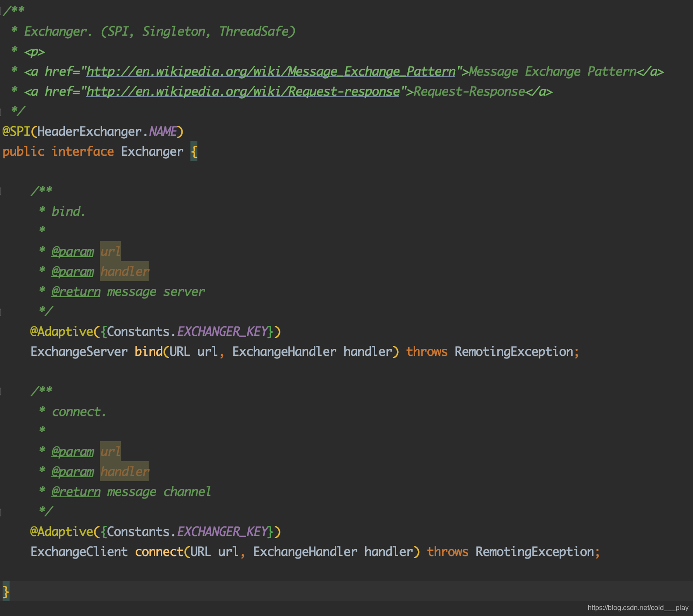
Task: Click the connect method name
Action: pyautogui.click(x=159, y=552)
